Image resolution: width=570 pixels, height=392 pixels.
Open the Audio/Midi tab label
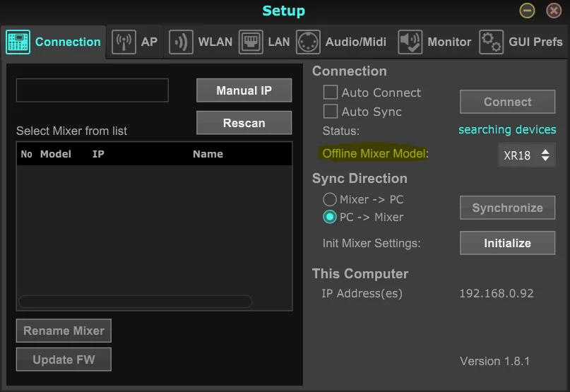pos(355,42)
